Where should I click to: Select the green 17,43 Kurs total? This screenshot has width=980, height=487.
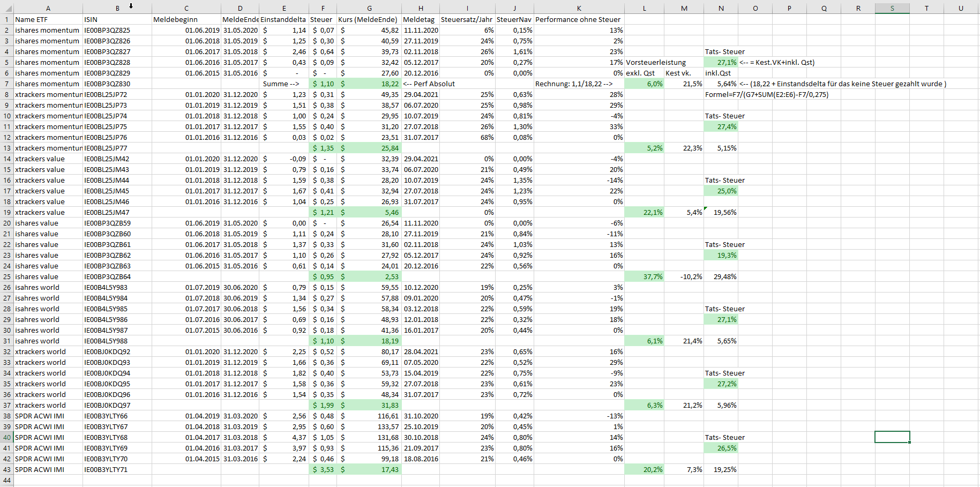369,469
